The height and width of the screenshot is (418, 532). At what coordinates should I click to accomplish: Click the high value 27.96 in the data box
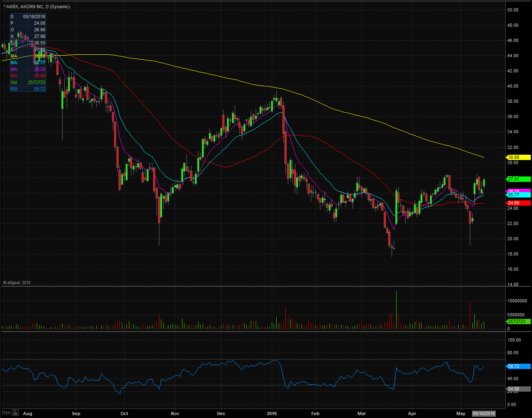pos(40,36)
